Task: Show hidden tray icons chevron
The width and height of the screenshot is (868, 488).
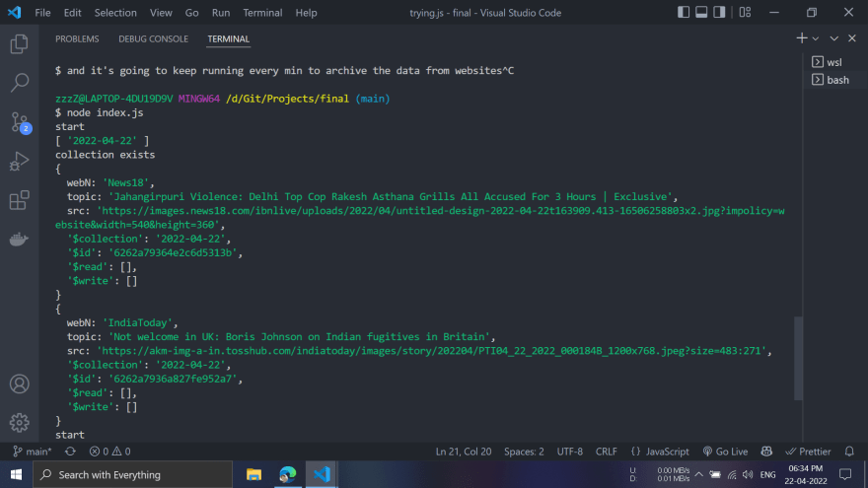Action: 698,475
